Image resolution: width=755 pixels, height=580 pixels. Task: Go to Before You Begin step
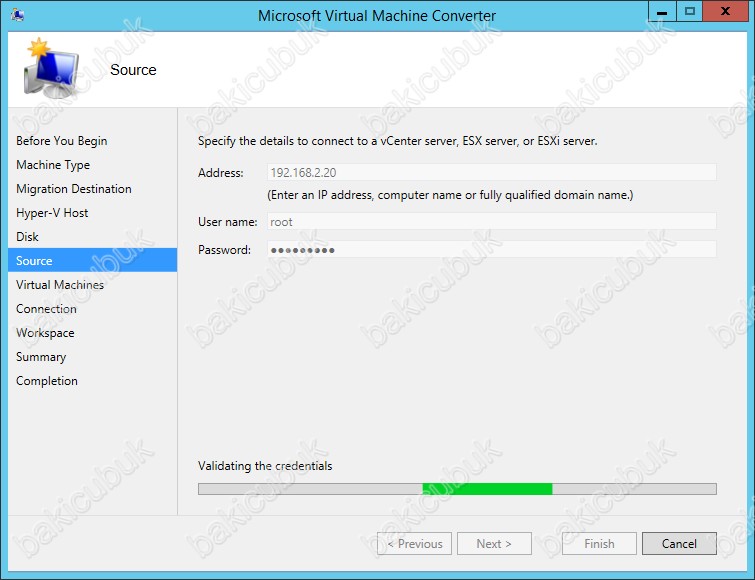[x=62, y=141]
